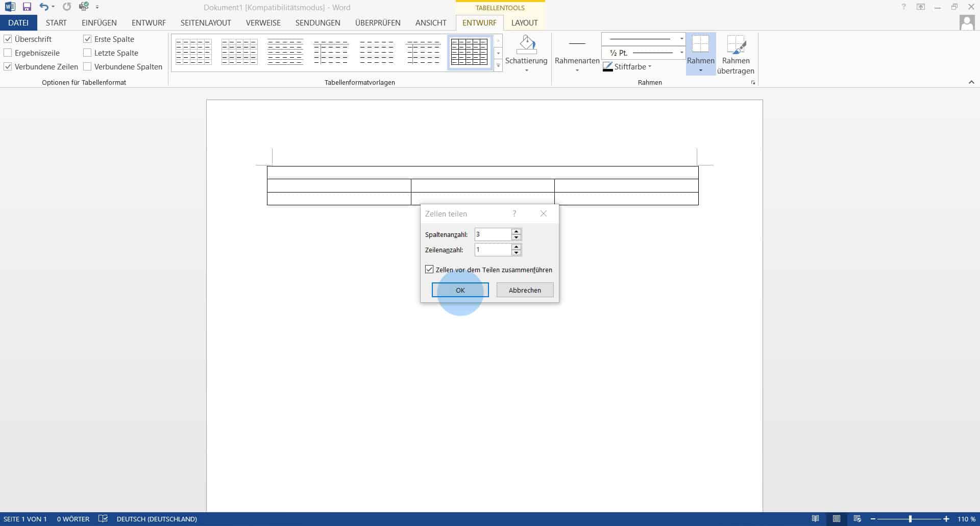Open the line weight ½ Pt. dropdown
Image resolution: width=980 pixels, height=526 pixels.
(x=681, y=53)
